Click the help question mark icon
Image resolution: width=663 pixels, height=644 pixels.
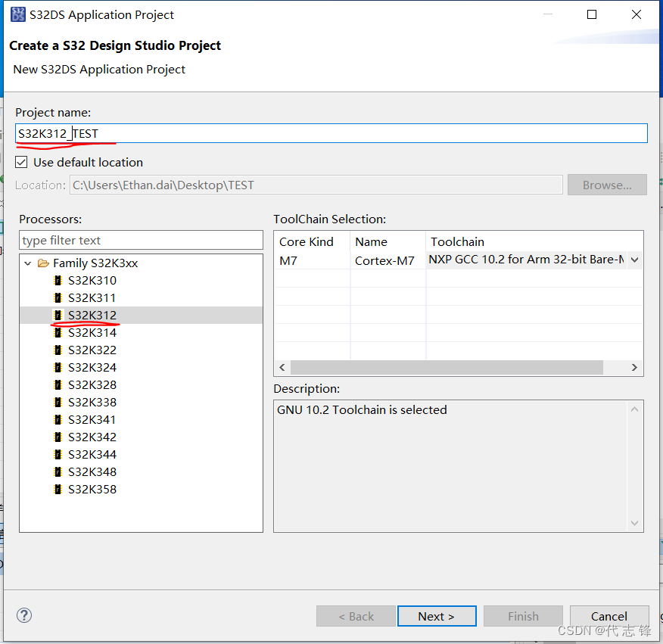[x=24, y=615]
